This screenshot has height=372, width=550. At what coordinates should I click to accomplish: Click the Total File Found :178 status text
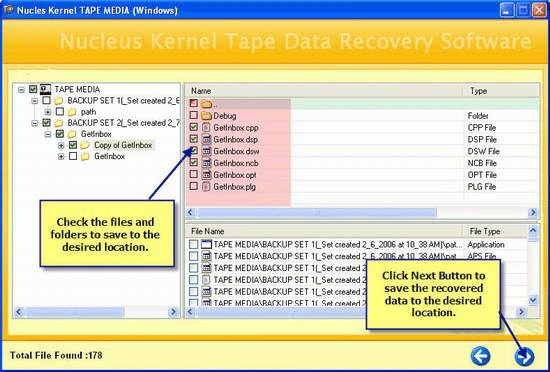56,356
